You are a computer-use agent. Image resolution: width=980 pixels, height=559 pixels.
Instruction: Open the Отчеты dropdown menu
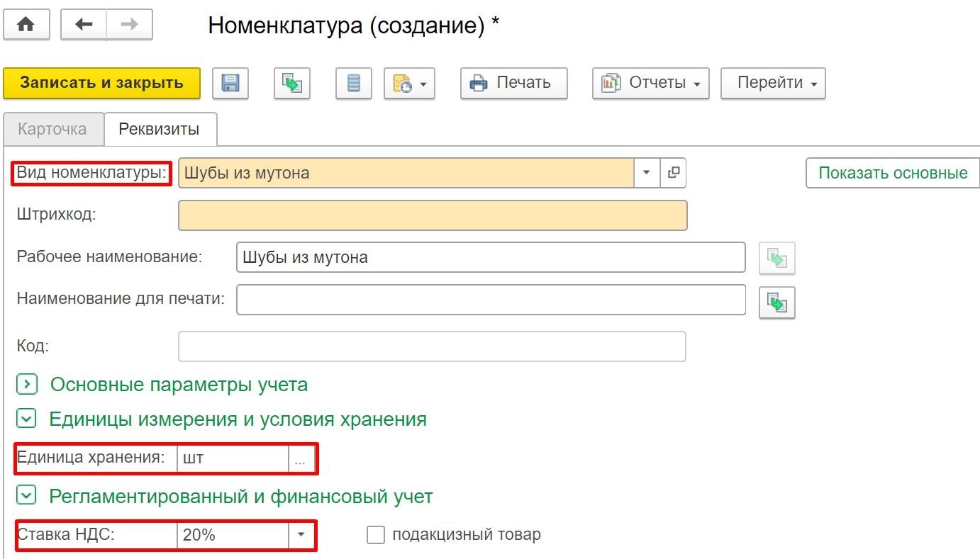pos(650,83)
